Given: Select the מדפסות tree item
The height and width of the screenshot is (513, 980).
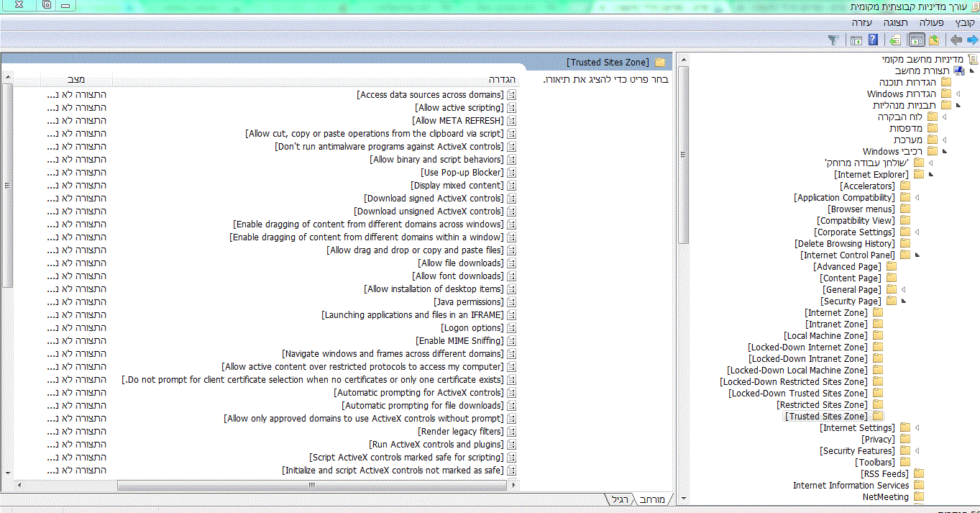Looking at the screenshot, I should [906, 129].
